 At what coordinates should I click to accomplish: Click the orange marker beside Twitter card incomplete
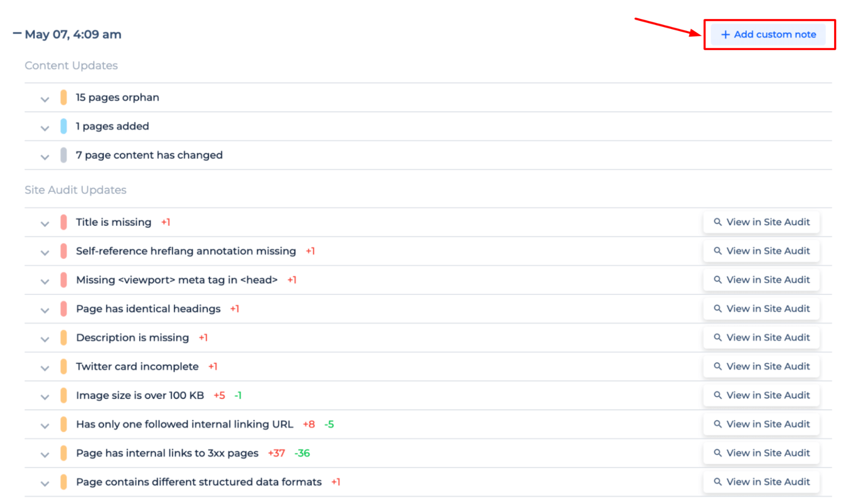tap(64, 366)
